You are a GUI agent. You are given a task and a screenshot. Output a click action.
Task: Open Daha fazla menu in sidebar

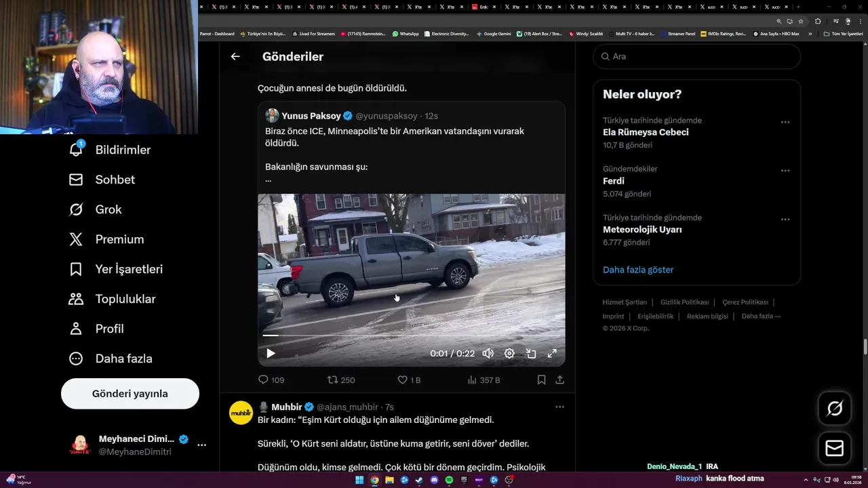tap(111, 359)
